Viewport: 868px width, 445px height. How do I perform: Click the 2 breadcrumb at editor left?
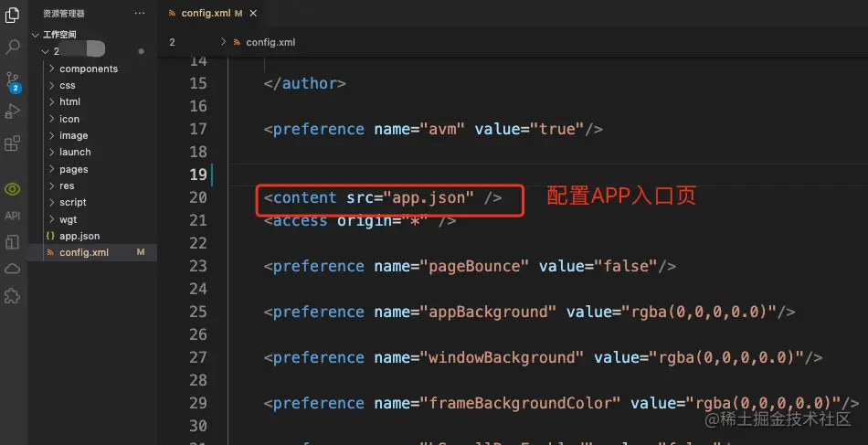click(x=172, y=42)
